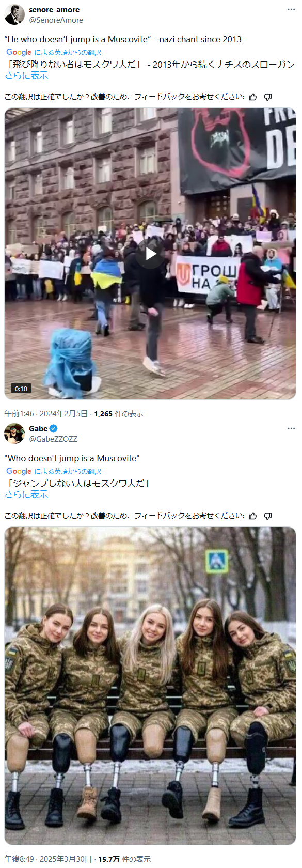This screenshot has width=302, height=868.
Task: Open the photo of soldiers on bench
Action: pos(150,686)
